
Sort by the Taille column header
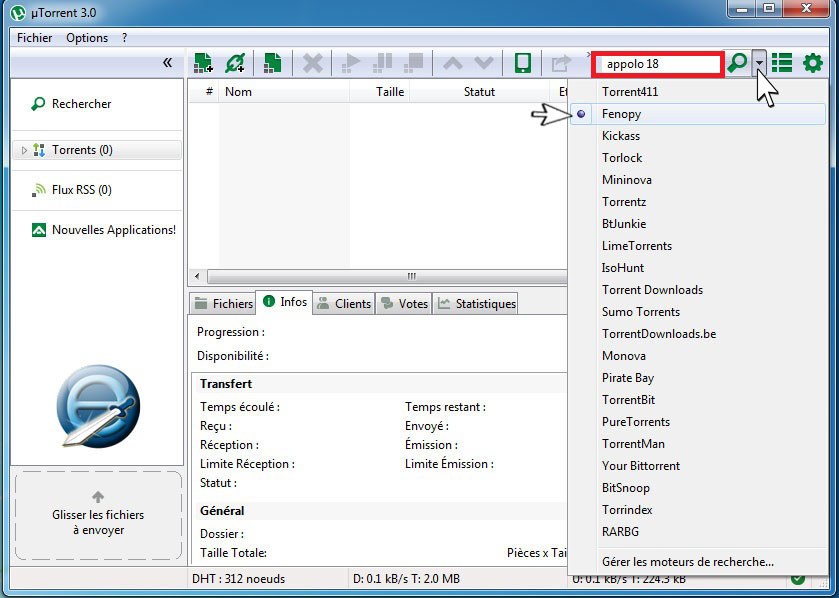(x=379, y=92)
